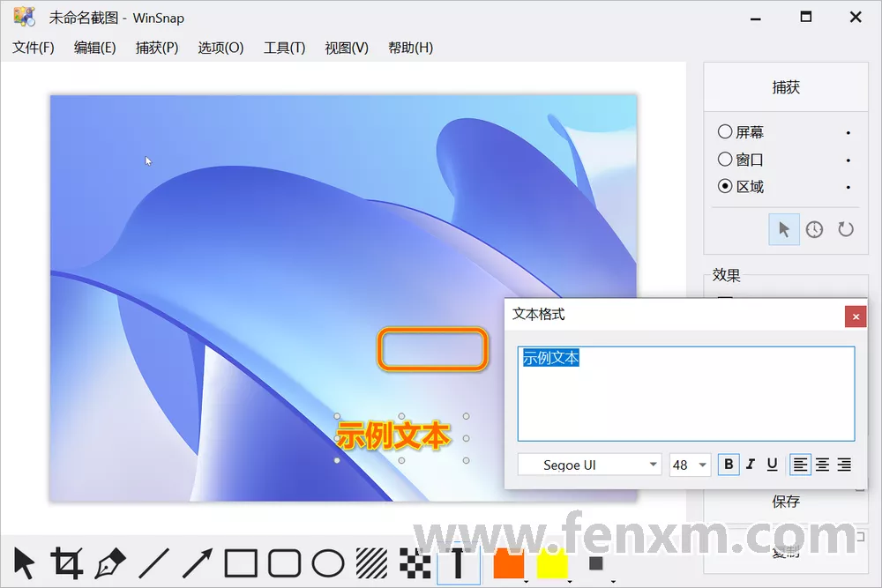Open the orange color swatch picker
The image size is (882, 588).
tap(509, 563)
